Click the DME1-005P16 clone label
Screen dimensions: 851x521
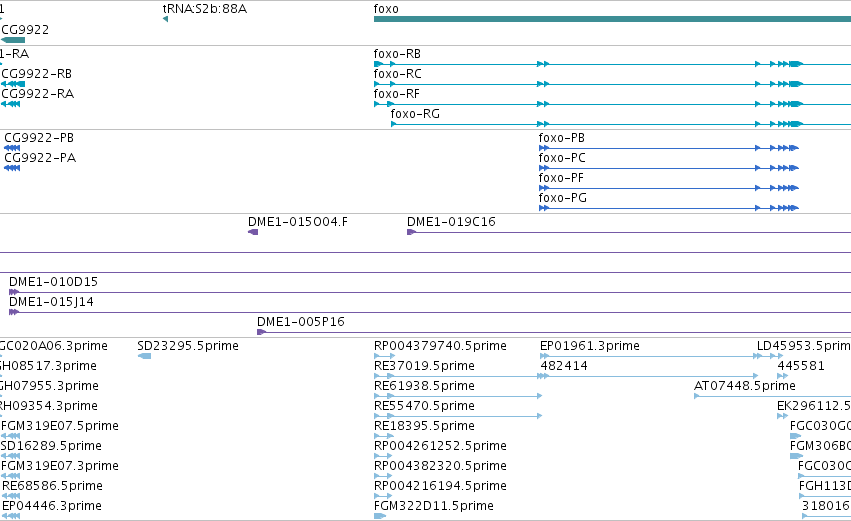coord(301,322)
